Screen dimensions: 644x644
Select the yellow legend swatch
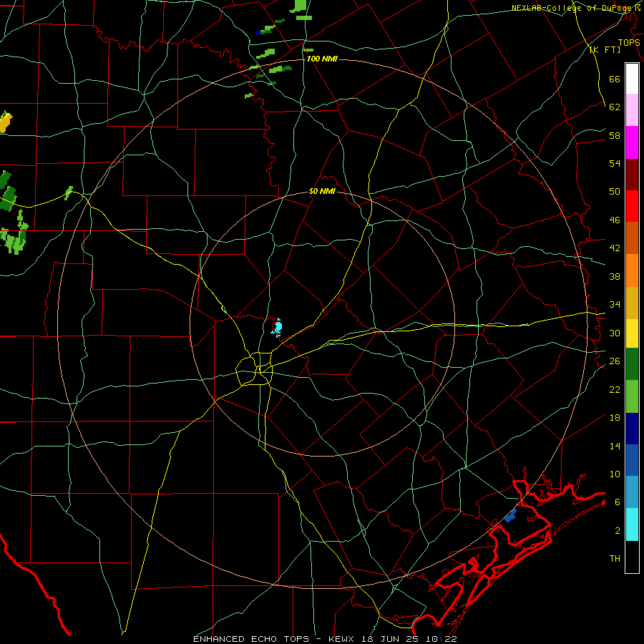(632, 333)
